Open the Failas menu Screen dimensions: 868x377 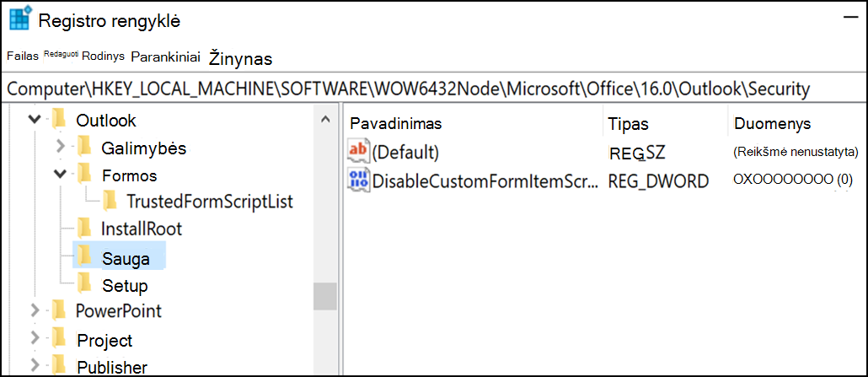23,56
